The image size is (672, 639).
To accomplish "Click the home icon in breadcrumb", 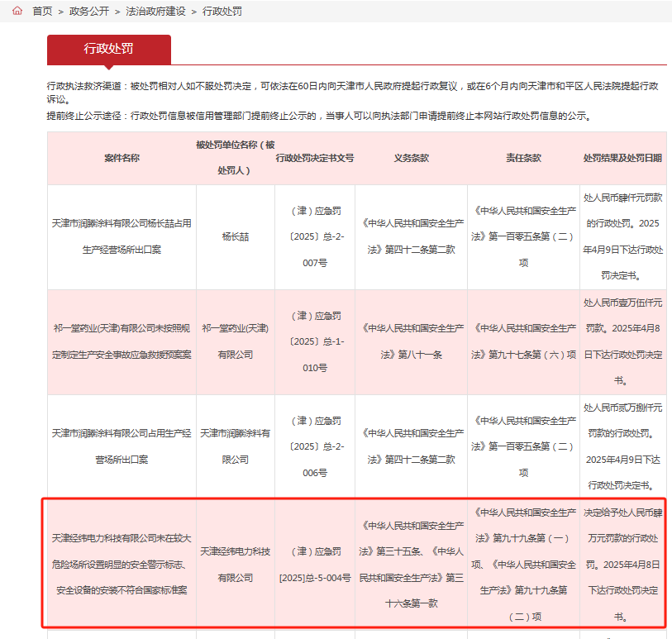I will (17, 11).
